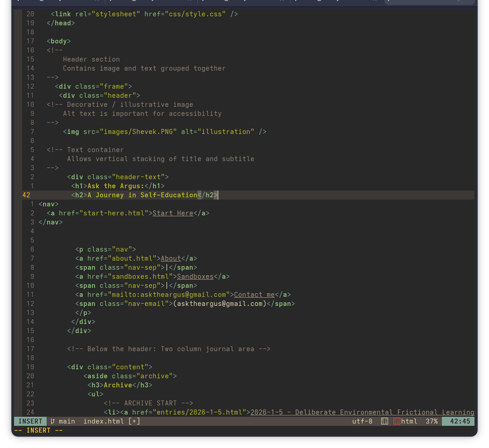Click the images/Shevek.PNG src string
This screenshot has height=448, width=489.
(x=138, y=132)
